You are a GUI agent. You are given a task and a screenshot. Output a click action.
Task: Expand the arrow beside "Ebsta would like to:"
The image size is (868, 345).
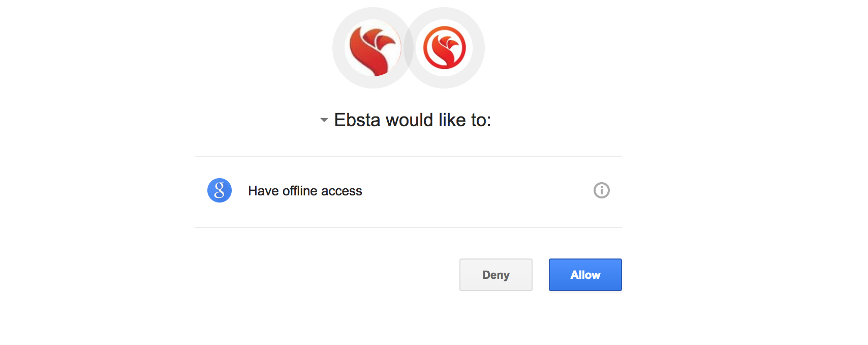(324, 121)
